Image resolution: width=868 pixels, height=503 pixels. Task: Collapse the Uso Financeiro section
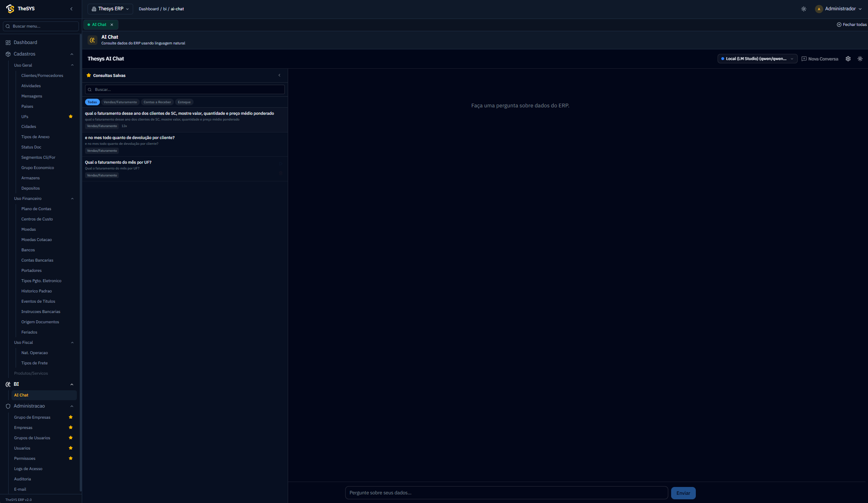72,198
